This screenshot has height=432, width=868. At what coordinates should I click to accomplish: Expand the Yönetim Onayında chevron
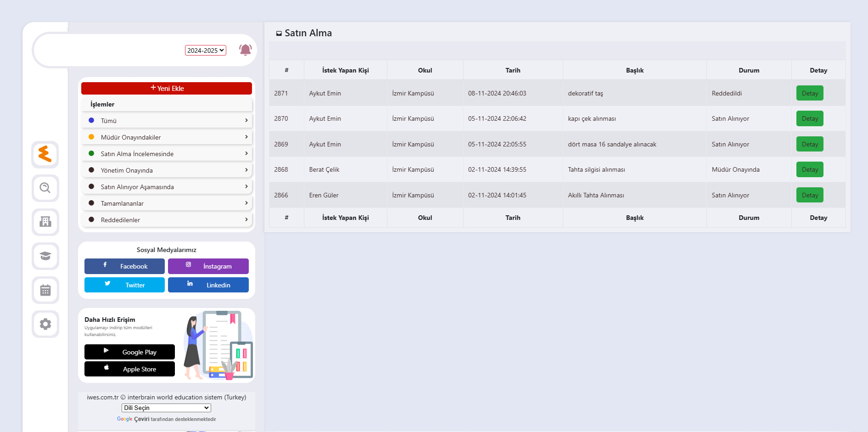(x=246, y=170)
